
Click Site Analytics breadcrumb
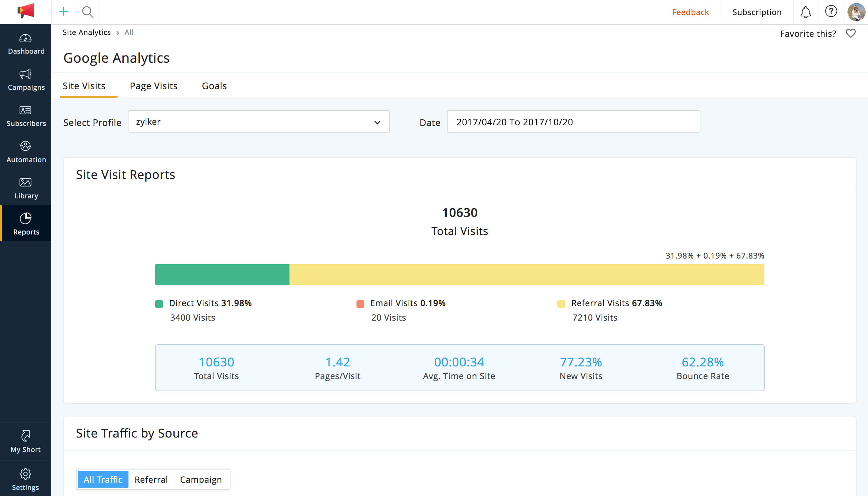click(87, 32)
